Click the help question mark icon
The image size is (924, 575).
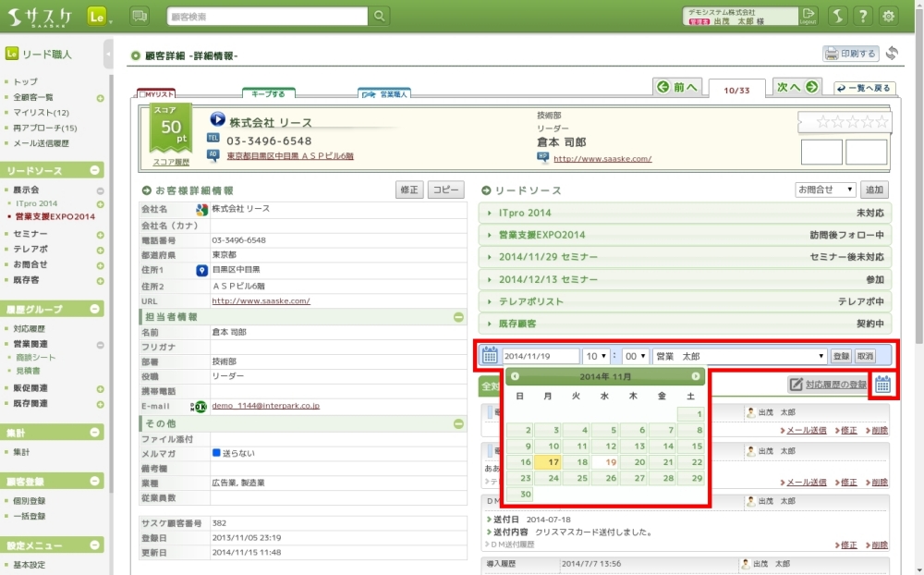click(862, 16)
